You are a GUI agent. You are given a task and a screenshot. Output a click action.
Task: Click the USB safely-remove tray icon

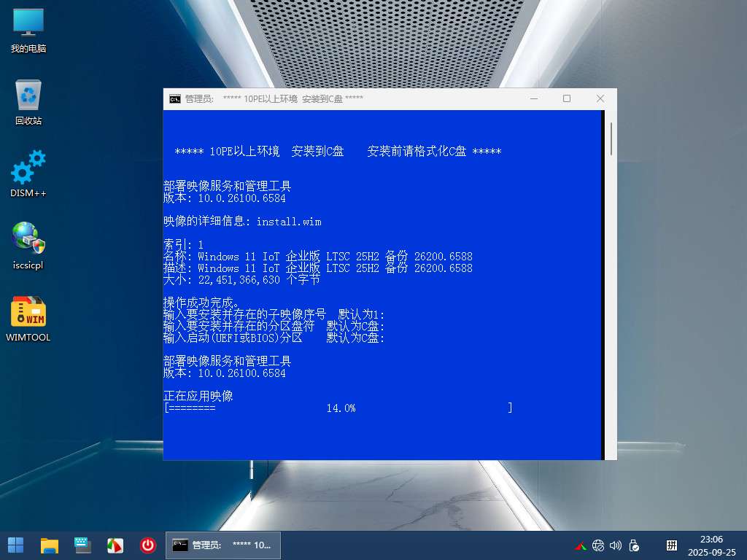point(634,545)
